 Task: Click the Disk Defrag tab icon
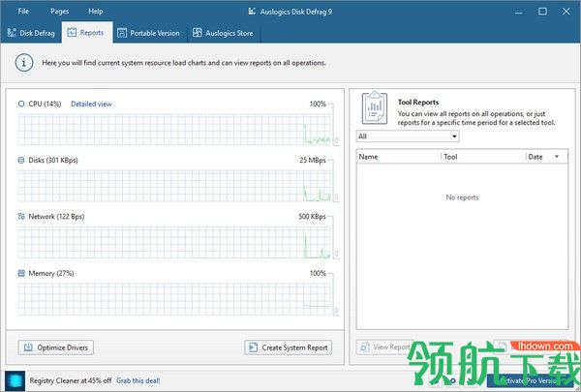point(12,33)
